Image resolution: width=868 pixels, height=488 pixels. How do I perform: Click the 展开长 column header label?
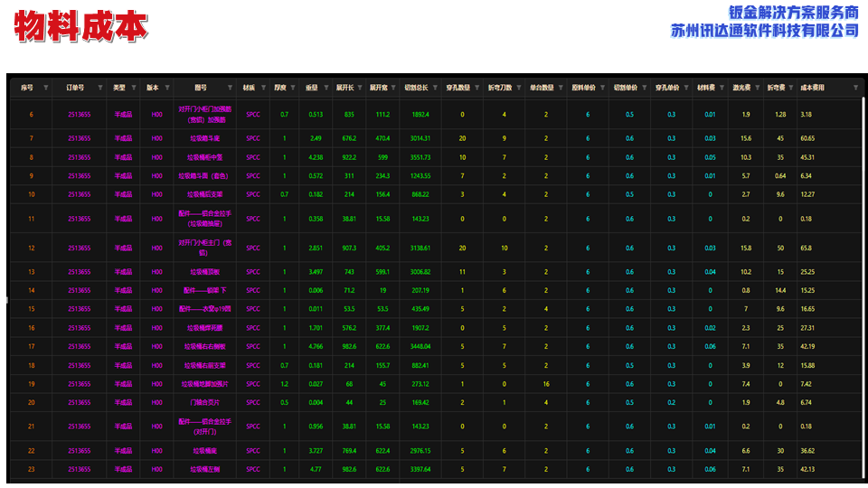click(x=344, y=88)
